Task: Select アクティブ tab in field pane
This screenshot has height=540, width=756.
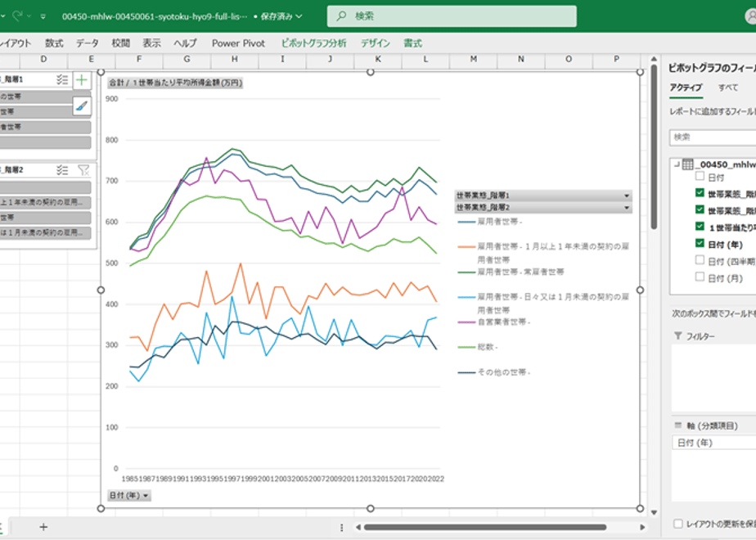Action: pos(686,88)
